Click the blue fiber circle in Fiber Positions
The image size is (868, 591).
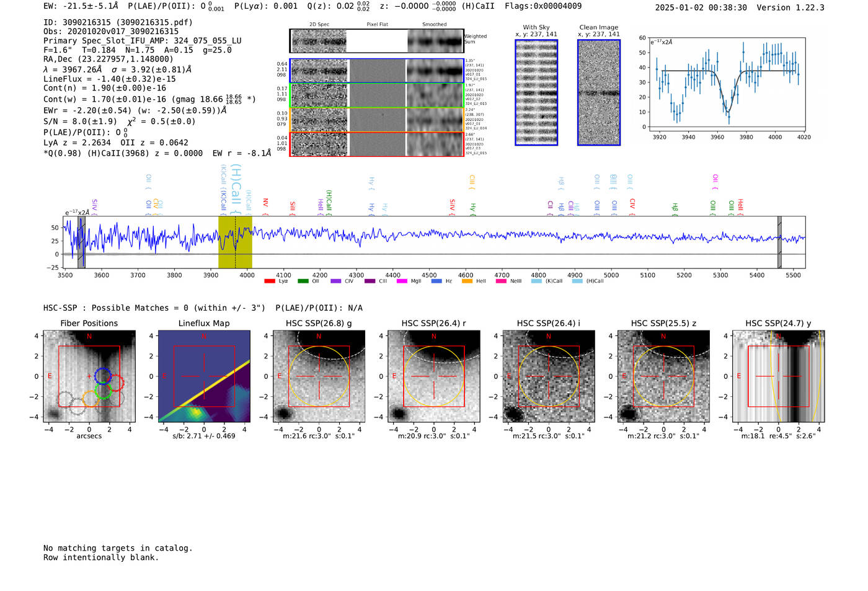tap(103, 375)
